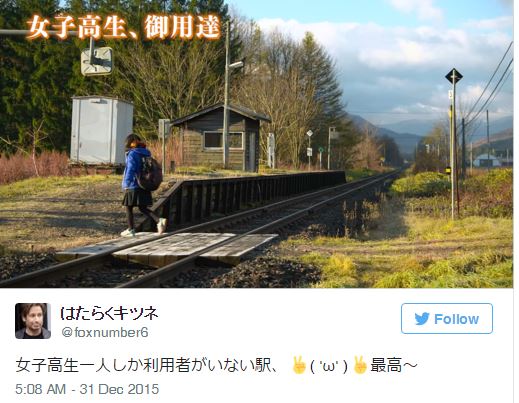519x403 pixels.
Task: Click the 女子高生、御用達 caption on the photo
Action: coord(124,27)
